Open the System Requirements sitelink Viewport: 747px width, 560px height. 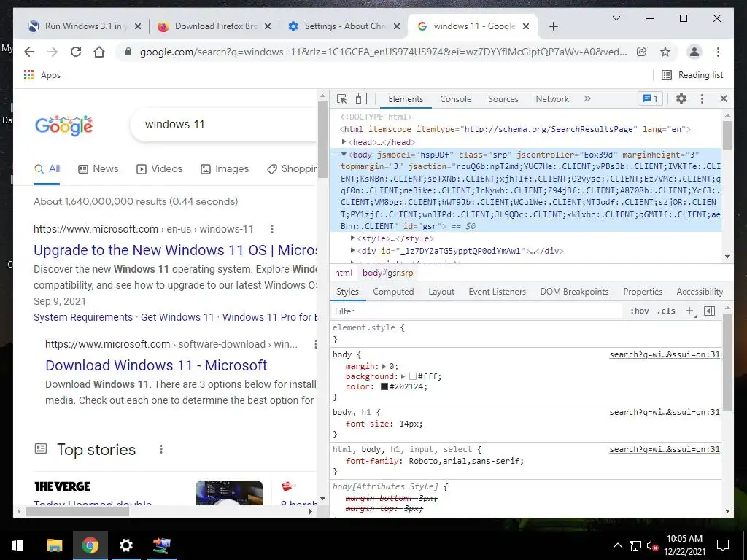[83, 317]
